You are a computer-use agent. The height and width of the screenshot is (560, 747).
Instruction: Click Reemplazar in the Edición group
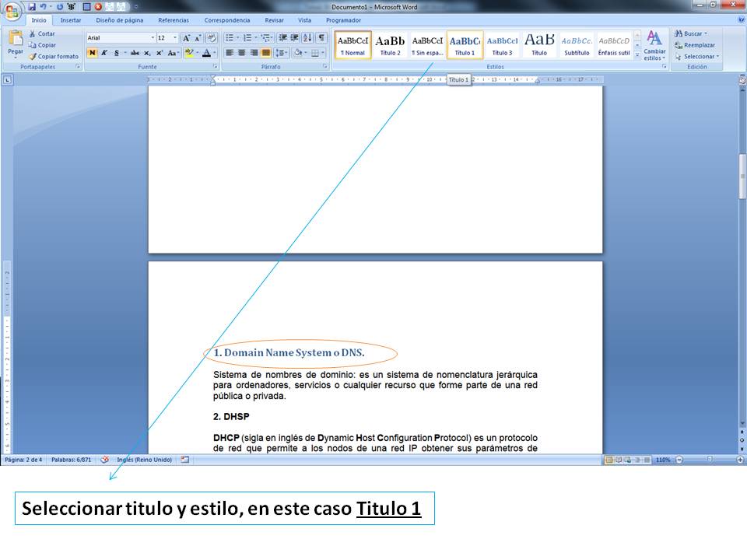click(x=698, y=44)
